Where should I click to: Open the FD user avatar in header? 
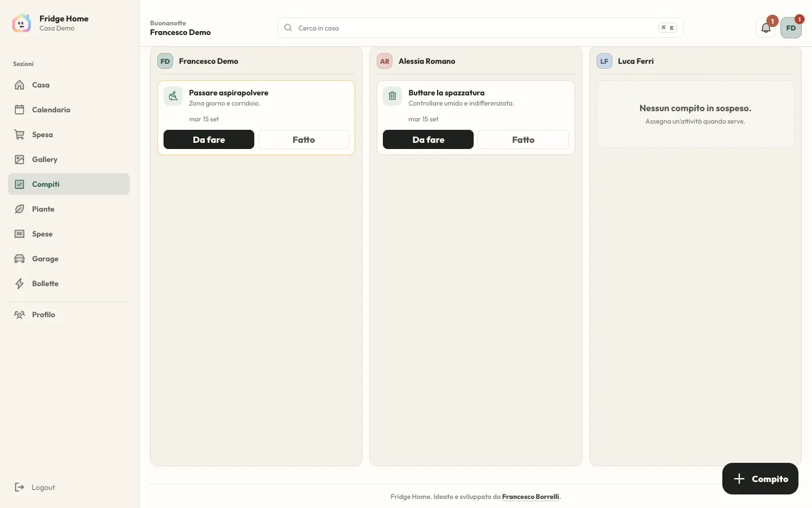791,28
